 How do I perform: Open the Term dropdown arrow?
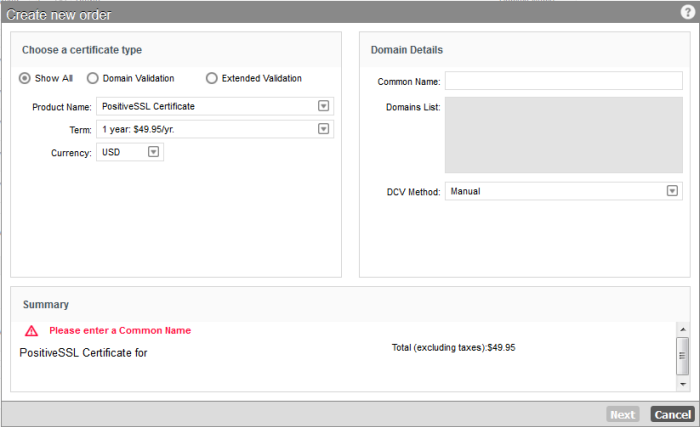pos(323,129)
